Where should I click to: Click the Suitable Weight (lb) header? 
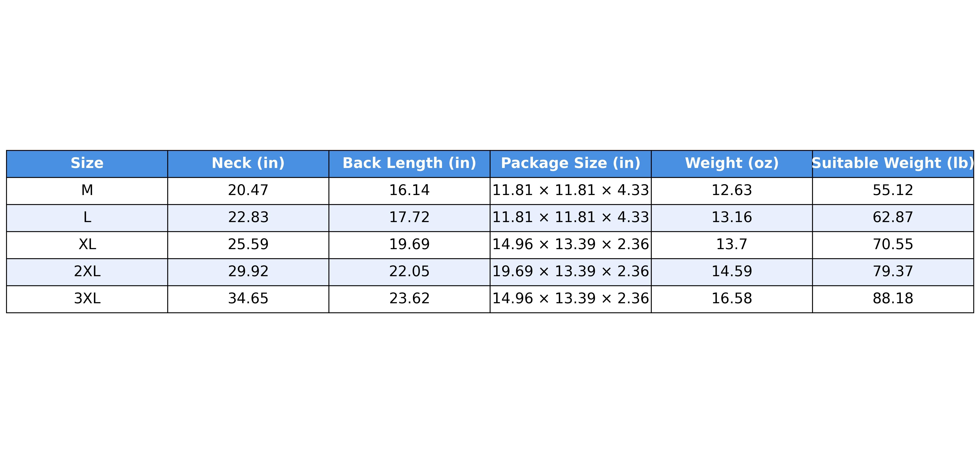[893, 163]
